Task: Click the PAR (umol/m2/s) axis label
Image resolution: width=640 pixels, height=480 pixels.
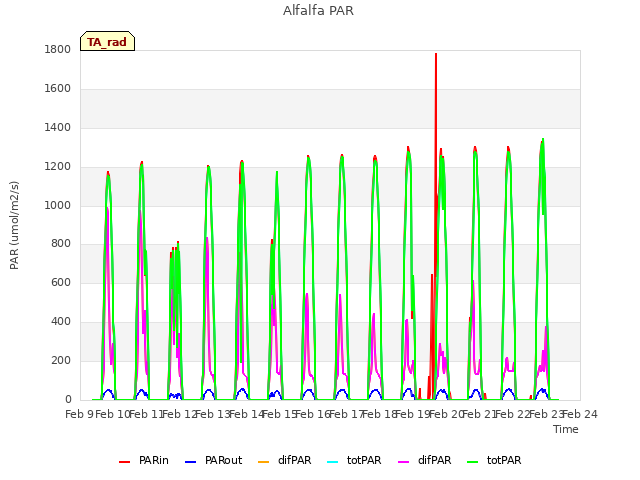Action: [14, 225]
